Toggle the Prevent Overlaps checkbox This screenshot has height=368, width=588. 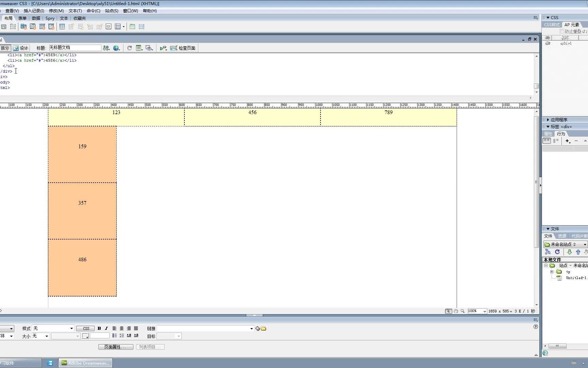click(x=562, y=31)
